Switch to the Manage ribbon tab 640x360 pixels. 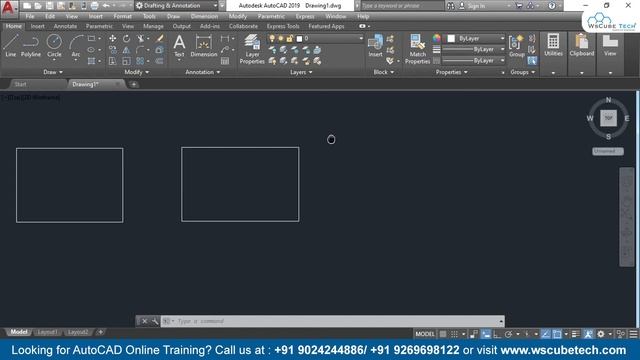tap(153, 26)
